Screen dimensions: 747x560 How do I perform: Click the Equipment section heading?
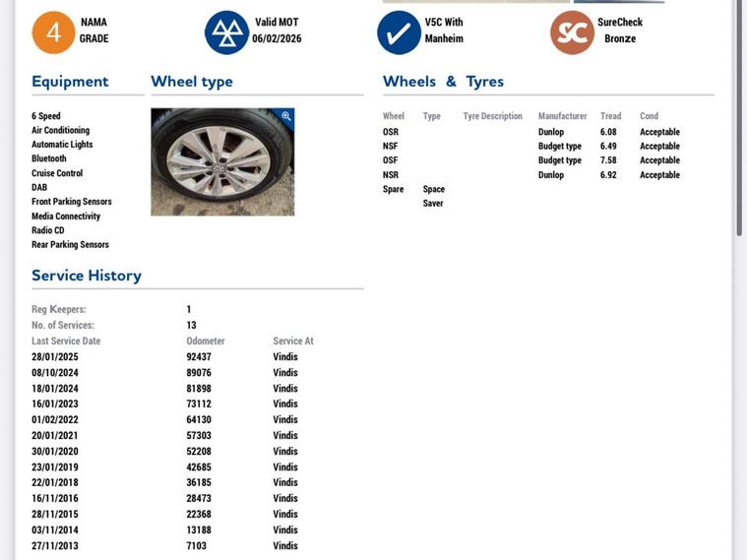click(x=70, y=82)
